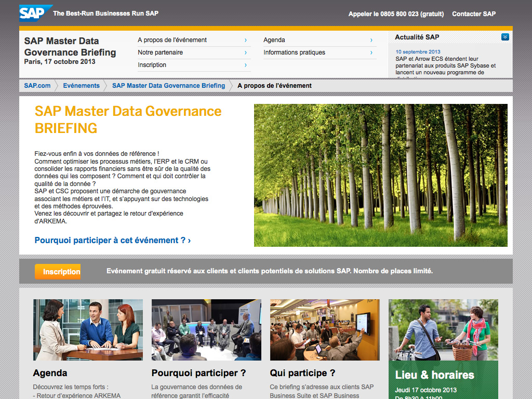Open SAP Master Data Governance Briefing breadcrumb
This screenshot has width=532, height=399.
pyautogui.click(x=169, y=86)
